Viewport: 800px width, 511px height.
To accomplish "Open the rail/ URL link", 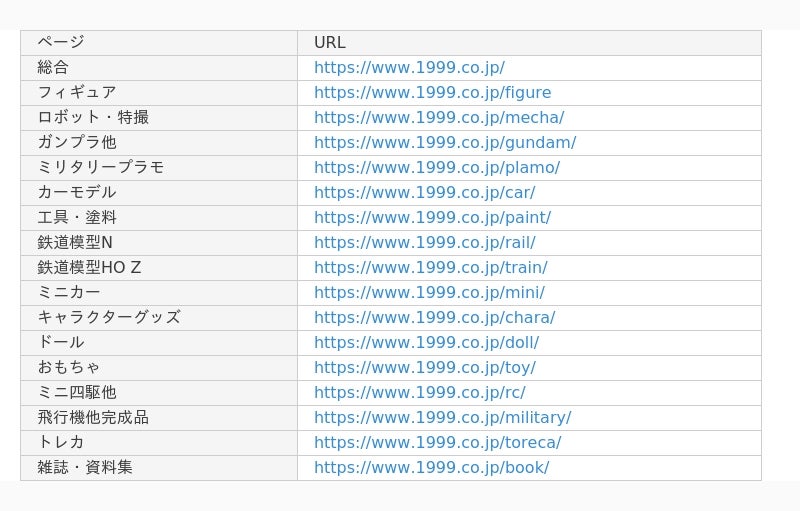I will click(x=425, y=243).
